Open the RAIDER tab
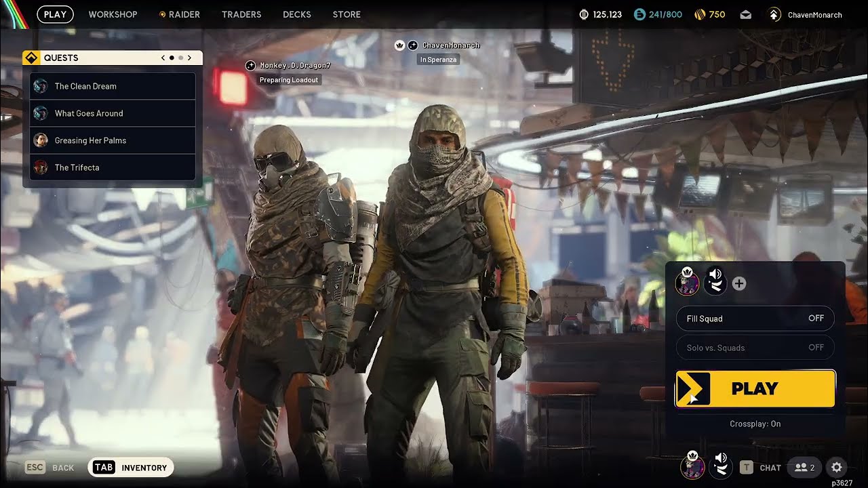The image size is (868, 488). click(180, 14)
